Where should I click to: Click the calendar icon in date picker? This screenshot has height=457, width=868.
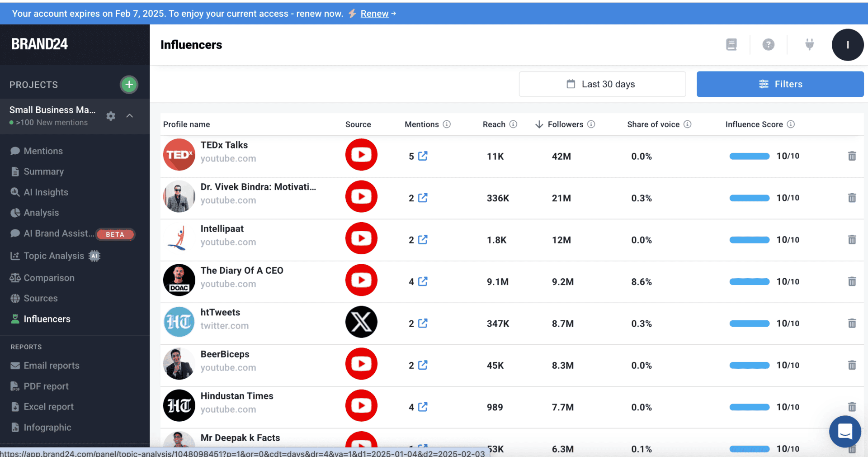click(570, 84)
